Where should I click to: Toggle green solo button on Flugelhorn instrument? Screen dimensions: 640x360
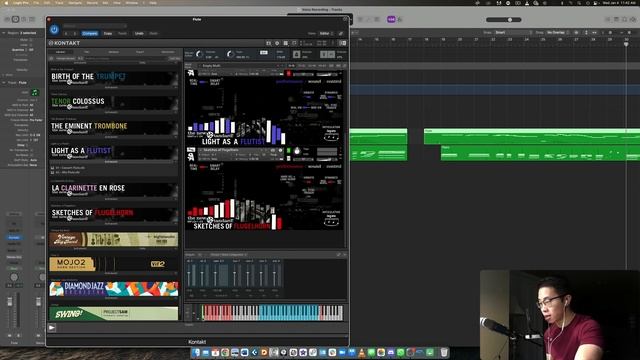tap(289, 151)
